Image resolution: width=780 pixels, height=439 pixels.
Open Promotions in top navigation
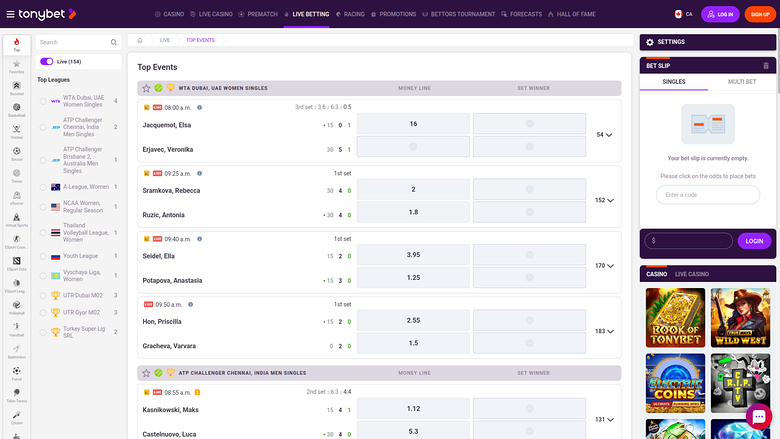point(393,14)
